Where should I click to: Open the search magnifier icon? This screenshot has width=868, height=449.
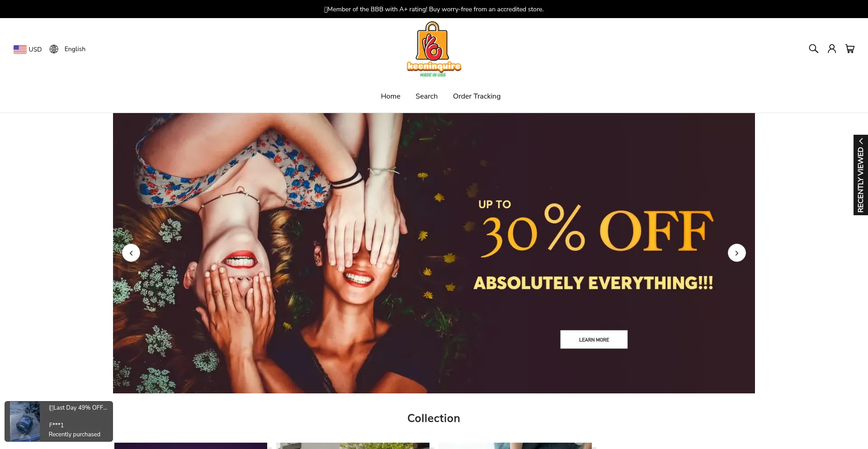pos(813,48)
